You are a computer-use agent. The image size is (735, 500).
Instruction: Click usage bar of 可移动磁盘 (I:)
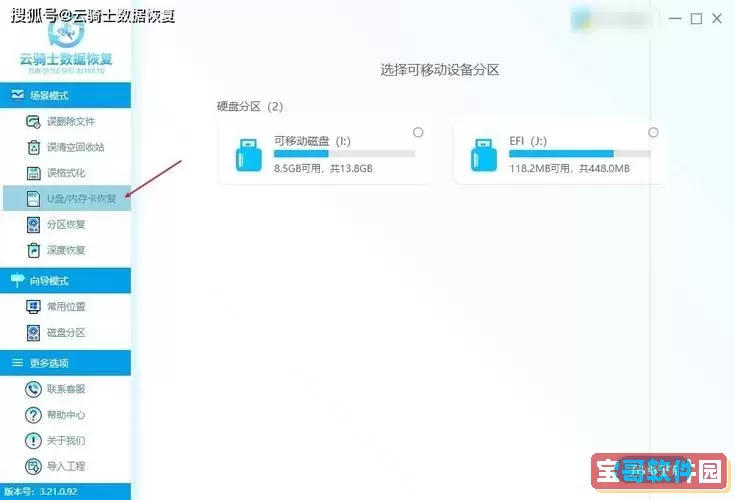coord(345,154)
